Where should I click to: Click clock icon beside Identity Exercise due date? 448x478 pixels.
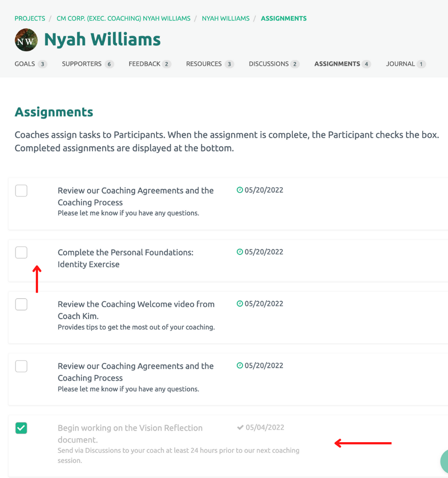click(x=240, y=252)
